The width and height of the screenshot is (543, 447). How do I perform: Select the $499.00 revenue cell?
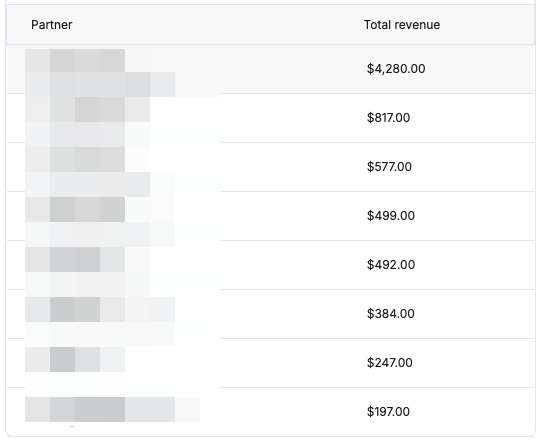[x=391, y=216]
